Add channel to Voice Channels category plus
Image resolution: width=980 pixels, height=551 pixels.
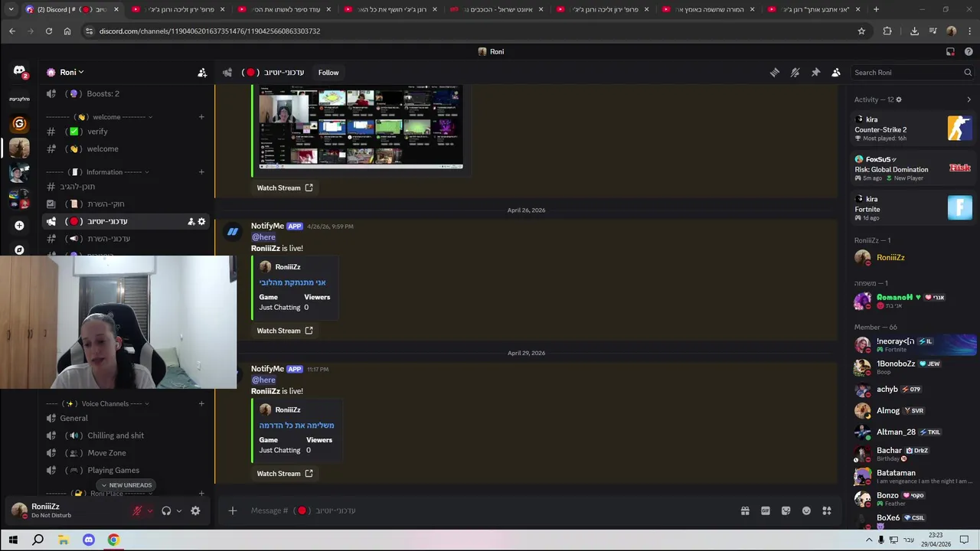pyautogui.click(x=201, y=404)
